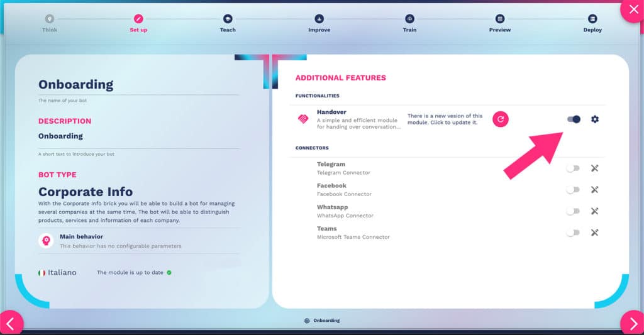Open the Train tab label
Viewport: 644px width, 335px height.
pos(409,30)
